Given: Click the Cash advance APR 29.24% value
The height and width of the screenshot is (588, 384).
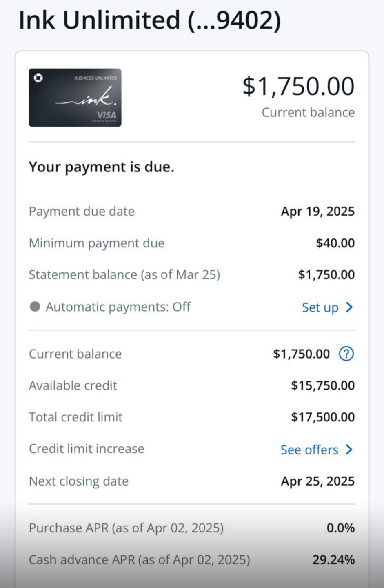Looking at the screenshot, I should click(333, 560).
